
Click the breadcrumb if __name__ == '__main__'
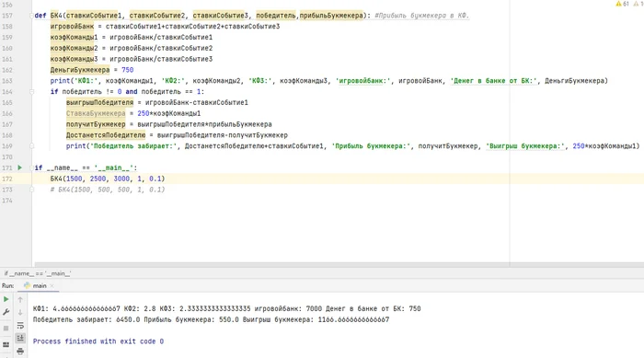(38, 273)
